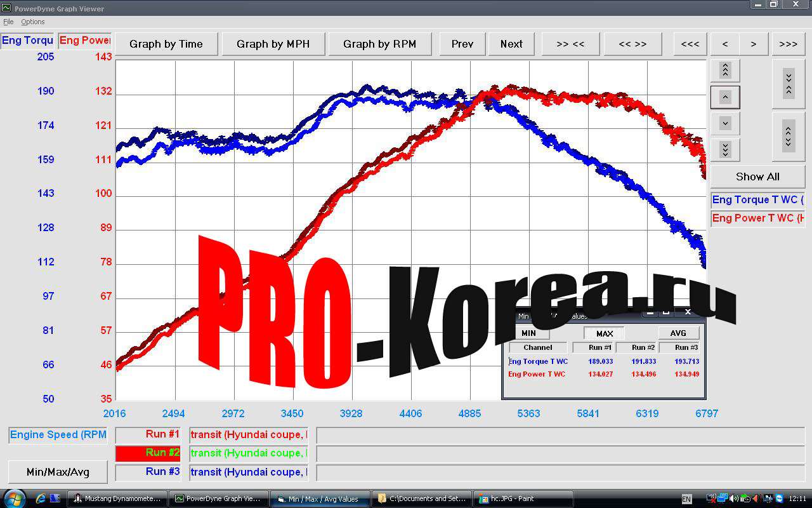Open the EN language indicator
812x508 pixels.
pos(686,499)
